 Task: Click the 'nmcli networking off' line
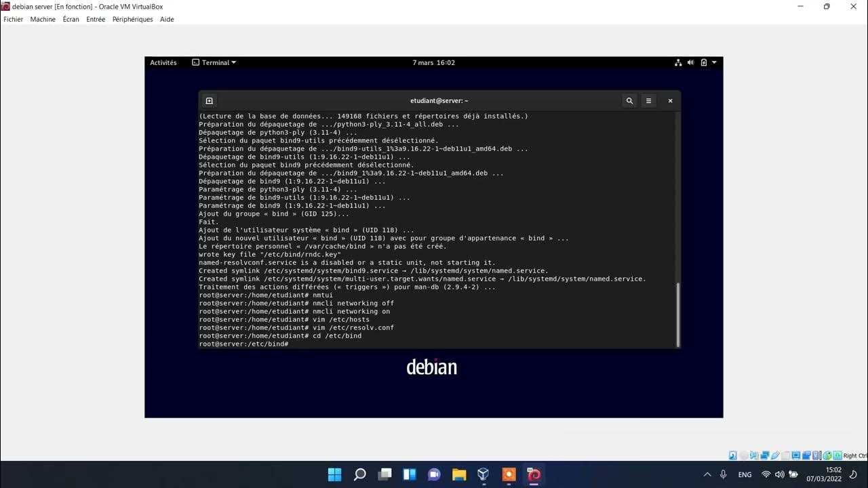pyautogui.click(x=296, y=304)
